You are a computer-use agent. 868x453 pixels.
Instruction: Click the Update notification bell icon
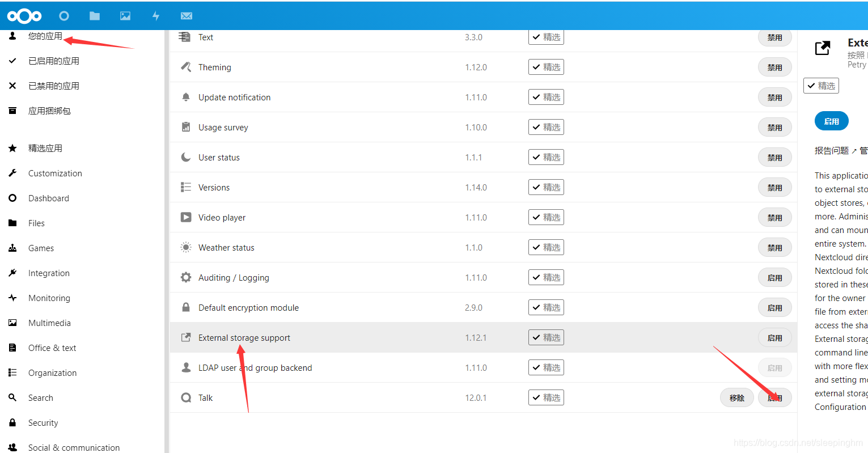pyautogui.click(x=186, y=97)
